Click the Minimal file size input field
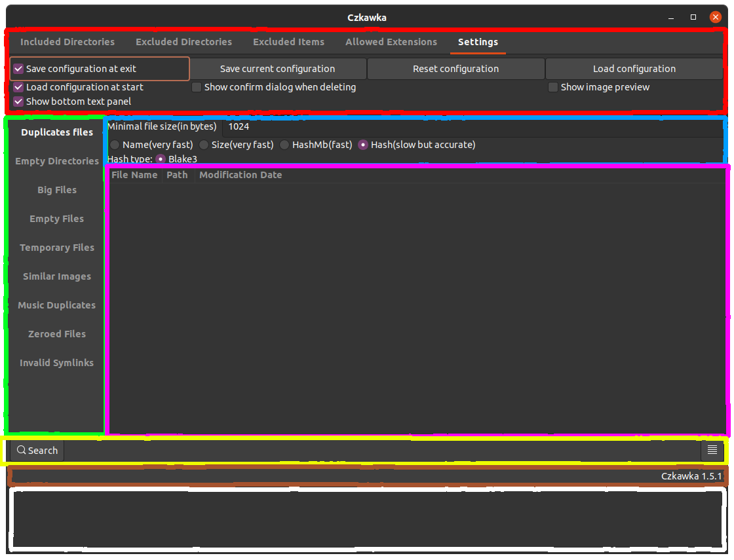The height and width of the screenshot is (560, 734). pos(473,127)
